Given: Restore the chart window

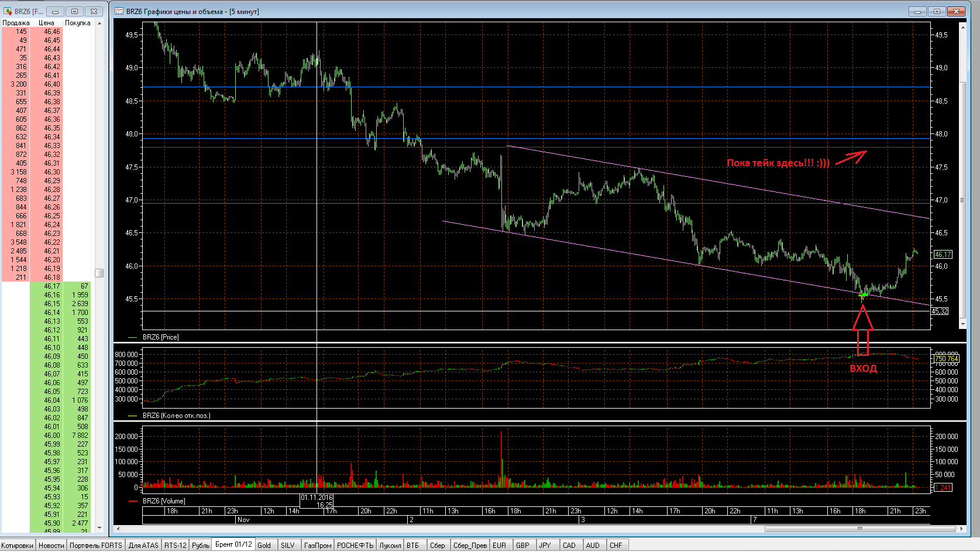Looking at the screenshot, I should click(x=937, y=11).
